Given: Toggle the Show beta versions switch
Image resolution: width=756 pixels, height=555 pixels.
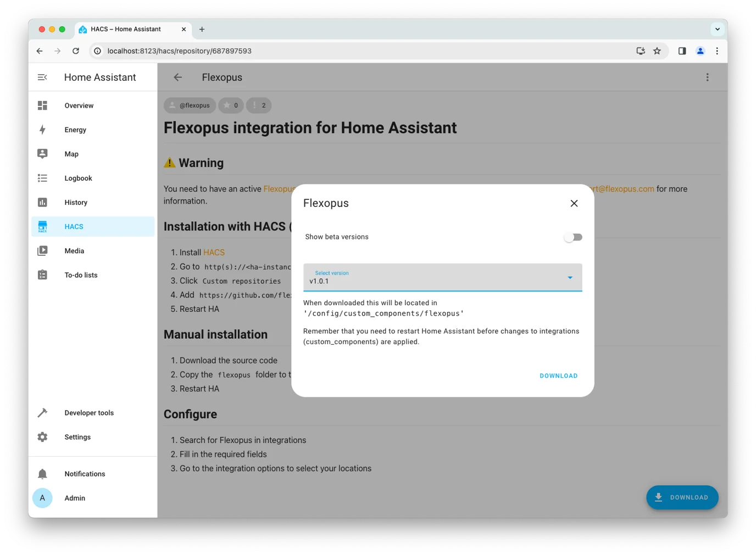Looking at the screenshot, I should [x=573, y=237].
